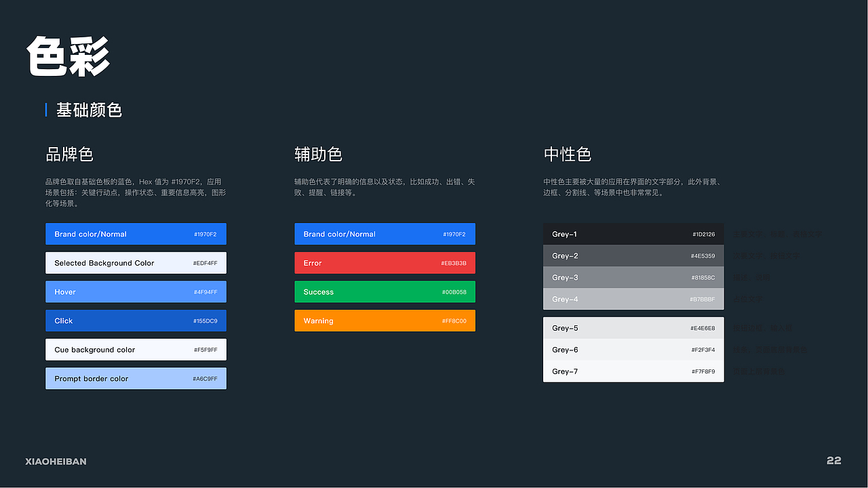This screenshot has height=488, width=868.
Task: Choose the green Success swatch
Action: pyautogui.click(x=384, y=292)
